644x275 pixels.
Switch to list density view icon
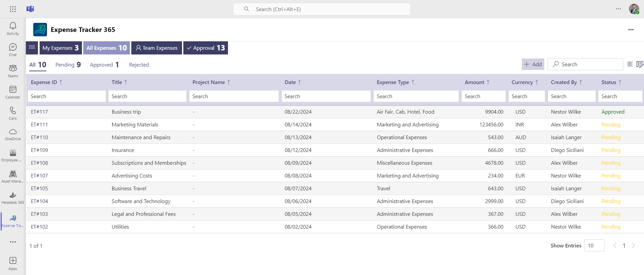coord(630,64)
